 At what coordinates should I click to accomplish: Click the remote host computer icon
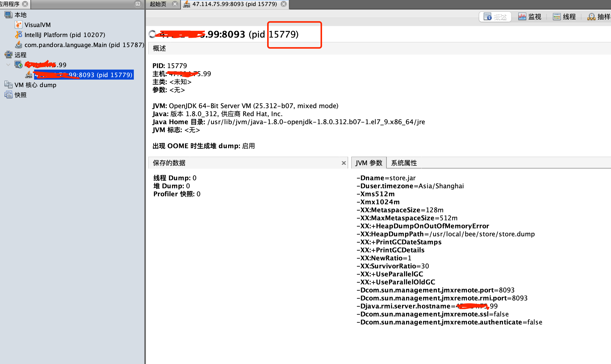pyautogui.click(x=18, y=65)
